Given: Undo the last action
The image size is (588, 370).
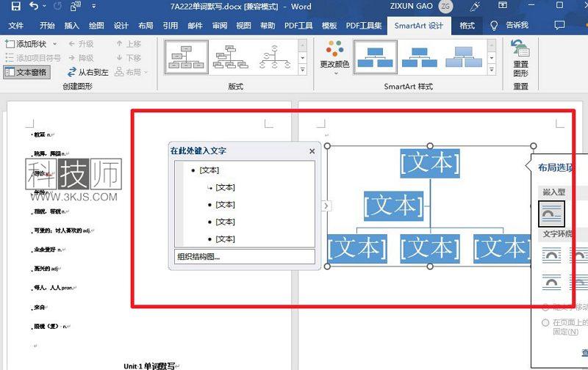Looking at the screenshot, I should (34, 6).
